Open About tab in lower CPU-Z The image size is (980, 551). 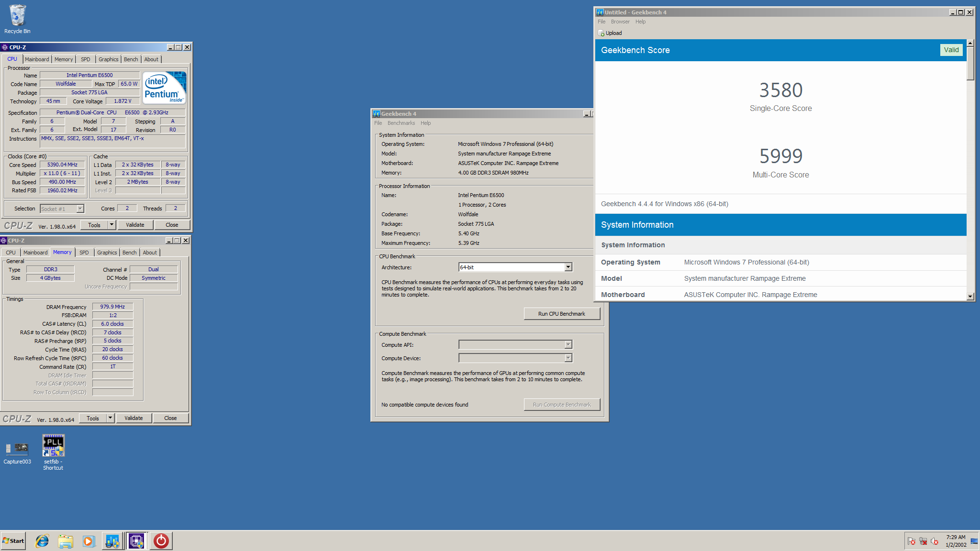pos(150,253)
